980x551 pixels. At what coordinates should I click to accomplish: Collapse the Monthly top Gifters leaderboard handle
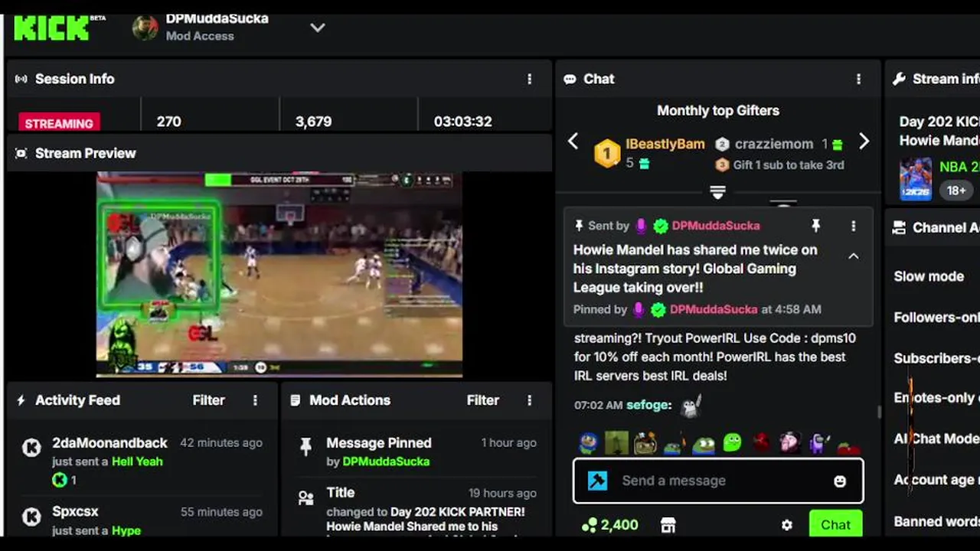pos(717,192)
